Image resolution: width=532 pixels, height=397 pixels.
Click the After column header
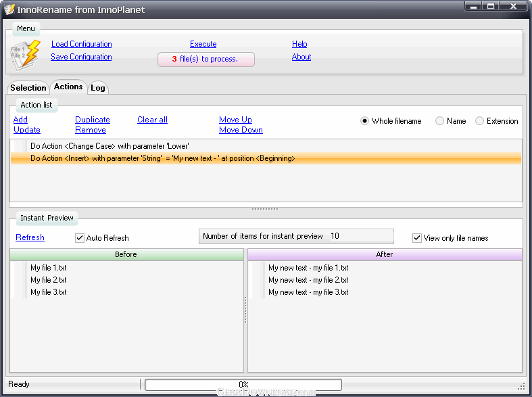pos(385,254)
